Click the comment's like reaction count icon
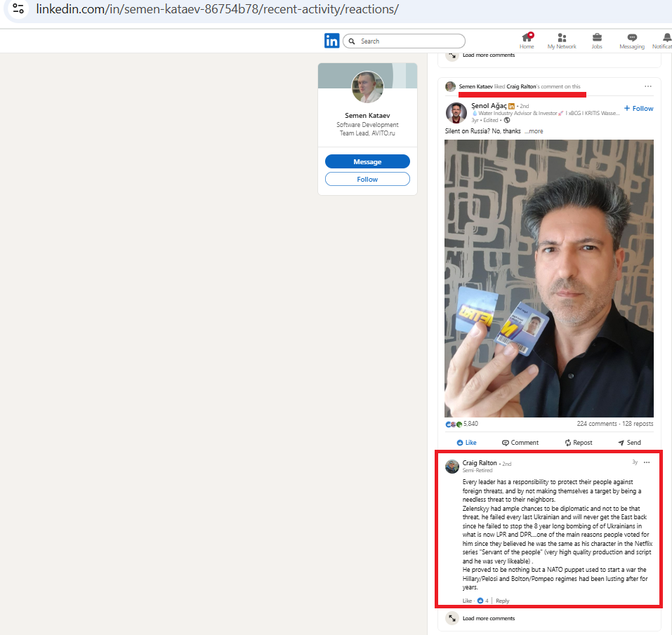The height and width of the screenshot is (635, 672). coord(480,601)
